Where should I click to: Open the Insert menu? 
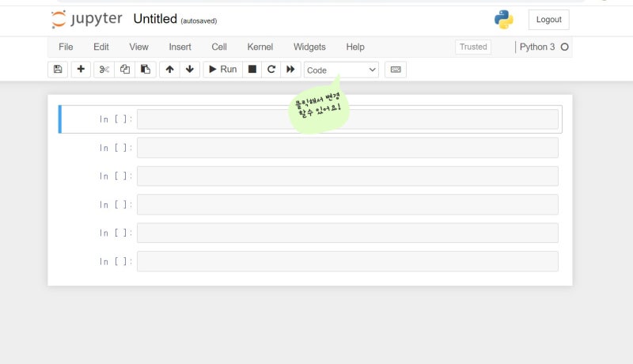click(180, 47)
